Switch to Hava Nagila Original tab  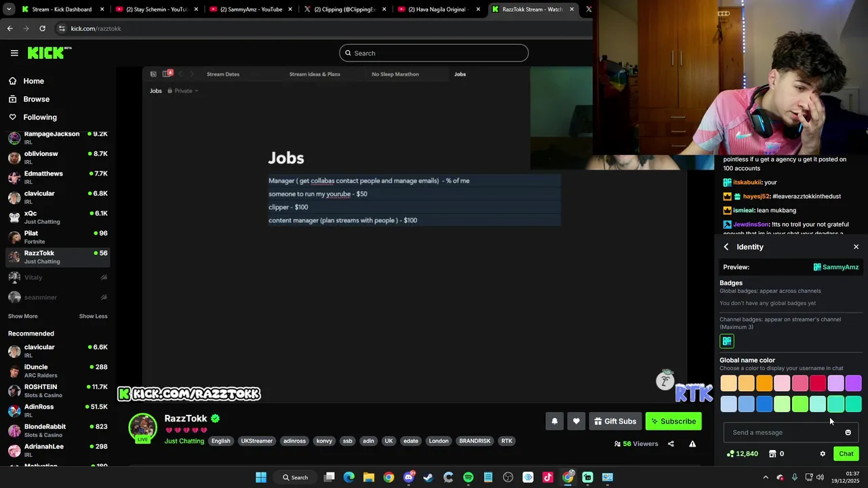coord(439,9)
